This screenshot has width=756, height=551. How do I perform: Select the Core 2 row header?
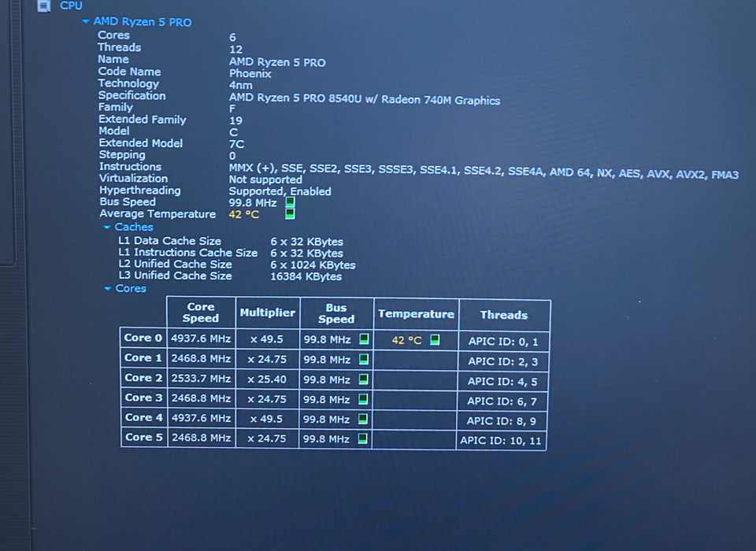pyautogui.click(x=143, y=378)
